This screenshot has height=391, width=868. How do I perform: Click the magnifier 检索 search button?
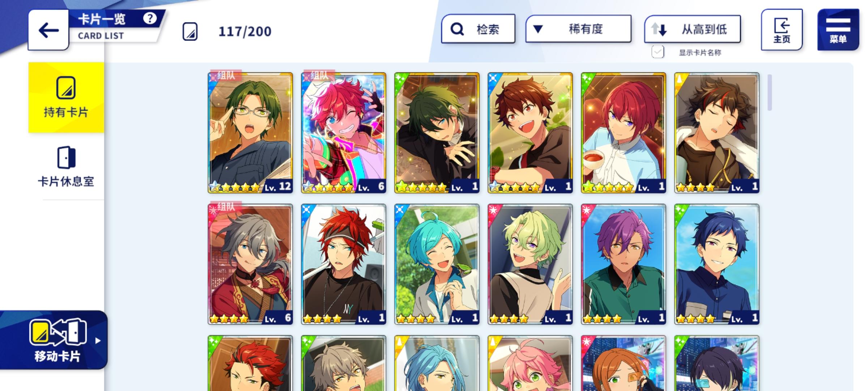478,29
